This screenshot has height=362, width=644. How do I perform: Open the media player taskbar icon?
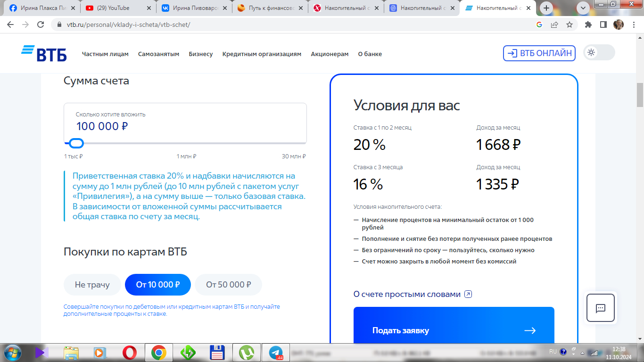point(100,353)
